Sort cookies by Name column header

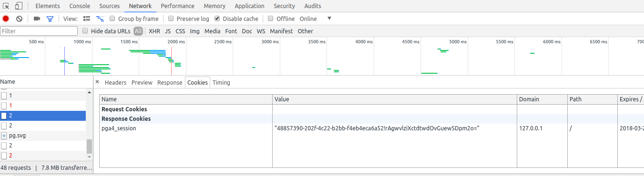pyautogui.click(x=186, y=99)
